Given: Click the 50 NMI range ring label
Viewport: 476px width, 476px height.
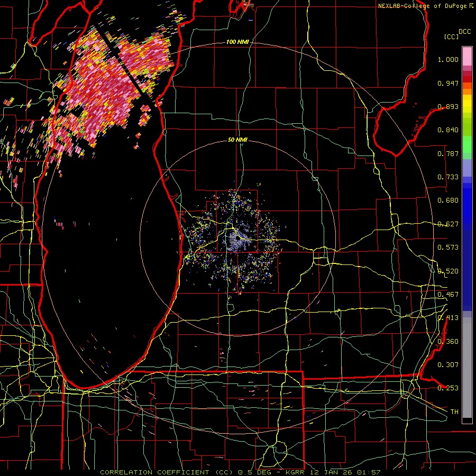Looking at the screenshot, I should [237, 140].
